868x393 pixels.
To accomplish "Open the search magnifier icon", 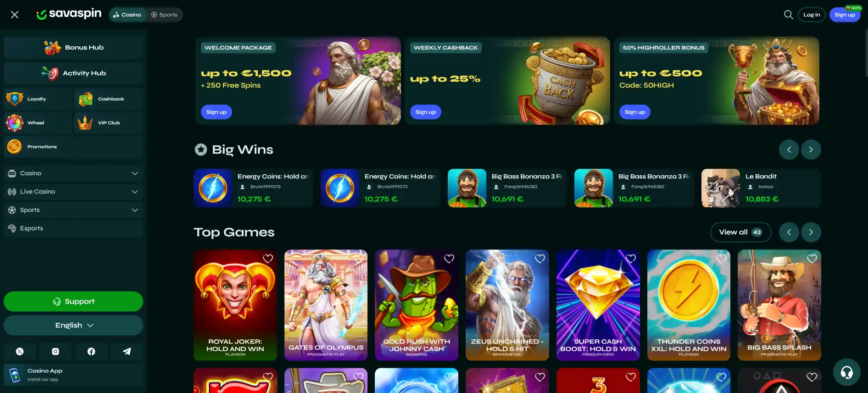I will [788, 15].
